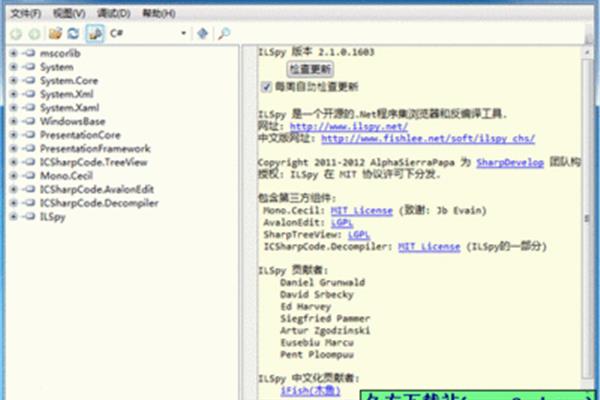Toggle the 每周自动检查更新 checkbox
This screenshot has width=600, height=400.
pos(266,87)
